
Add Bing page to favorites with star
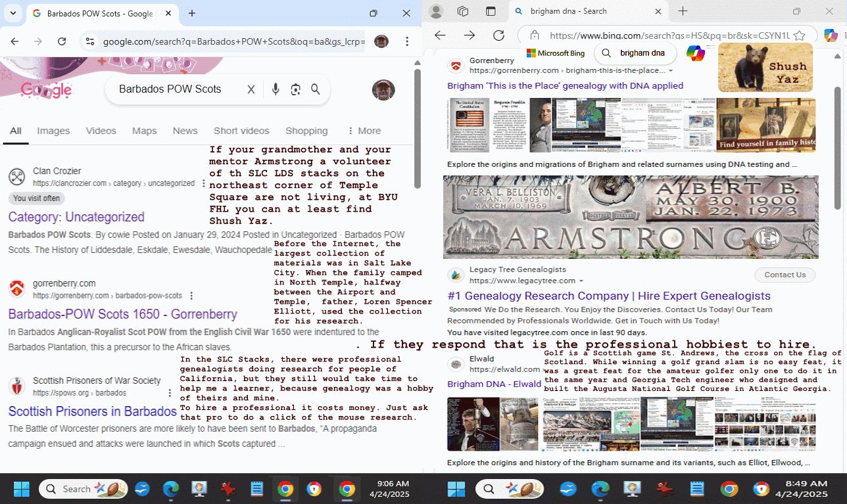[x=799, y=35]
